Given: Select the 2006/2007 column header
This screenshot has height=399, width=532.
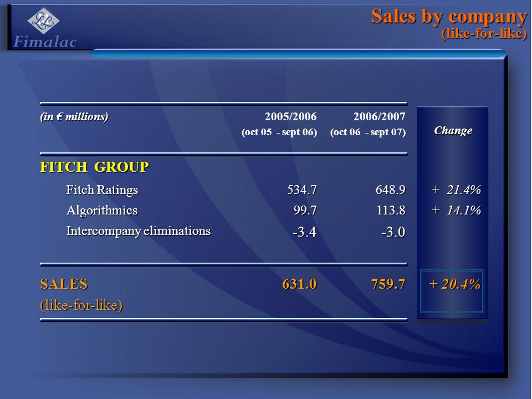Looking at the screenshot, I should click(380, 117).
